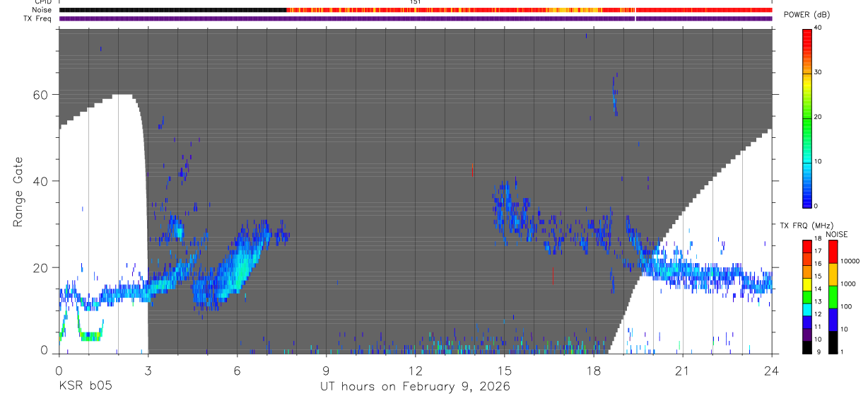
Task: Pick the green middle of the POWER colorbar
Action: [x=807, y=117]
